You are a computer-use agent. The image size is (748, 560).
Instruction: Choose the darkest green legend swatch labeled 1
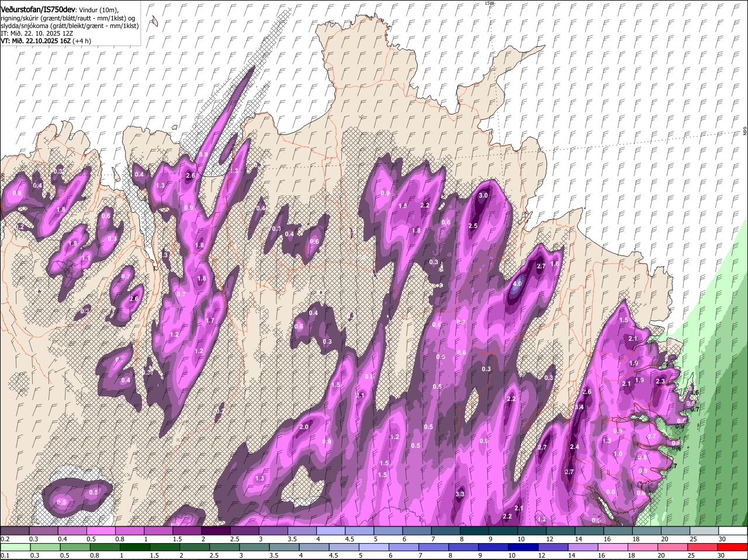pyautogui.click(x=136, y=547)
